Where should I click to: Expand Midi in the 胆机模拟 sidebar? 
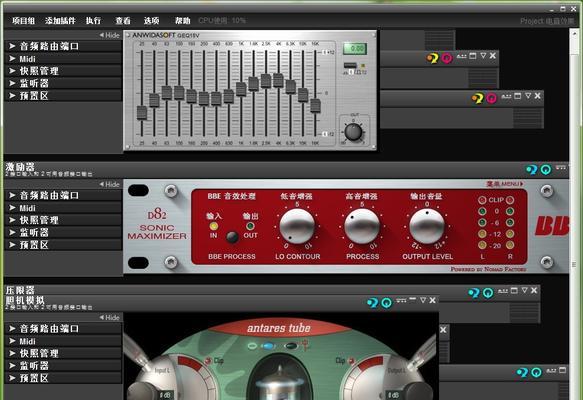[x=63, y=341]
